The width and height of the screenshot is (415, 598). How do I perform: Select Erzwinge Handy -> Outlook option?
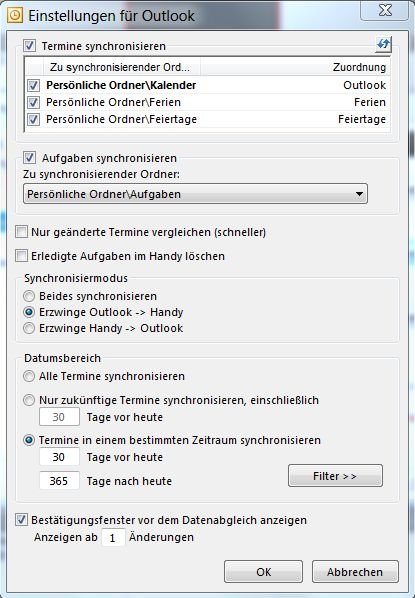29,328
